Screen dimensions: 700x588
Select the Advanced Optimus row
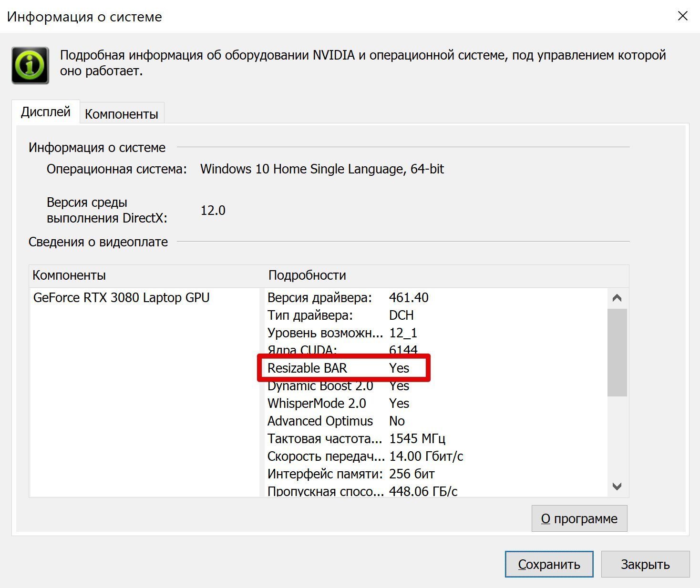(x=436, y=421)
